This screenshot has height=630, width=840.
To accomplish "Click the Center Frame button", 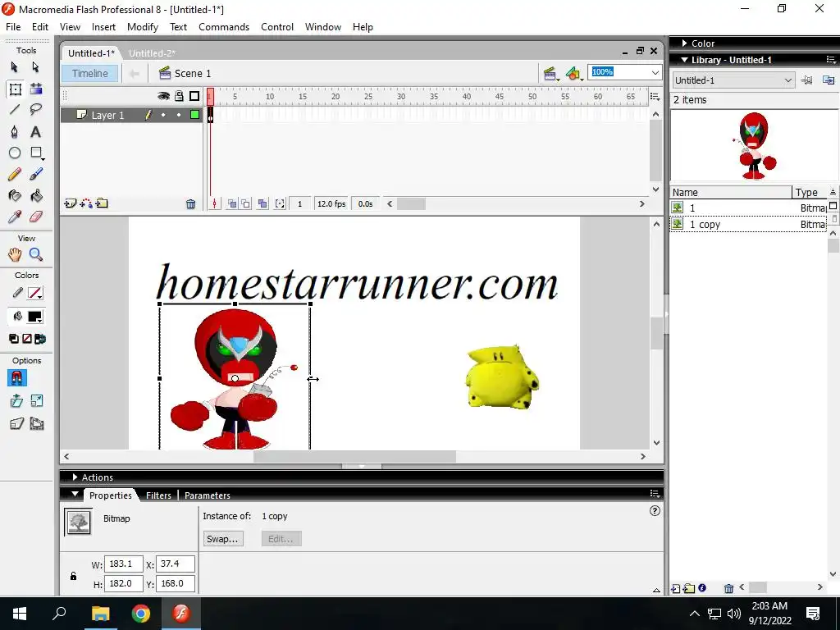I will tap(214, 203).
